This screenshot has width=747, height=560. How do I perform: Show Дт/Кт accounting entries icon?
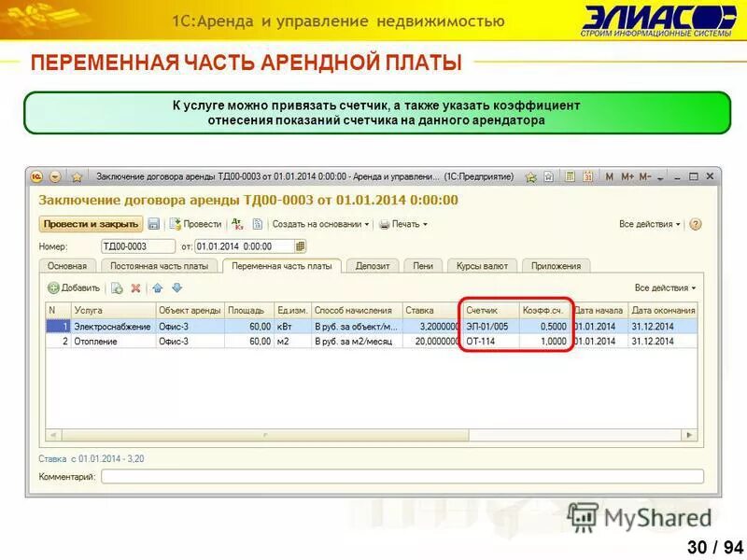tap(237, 224)
